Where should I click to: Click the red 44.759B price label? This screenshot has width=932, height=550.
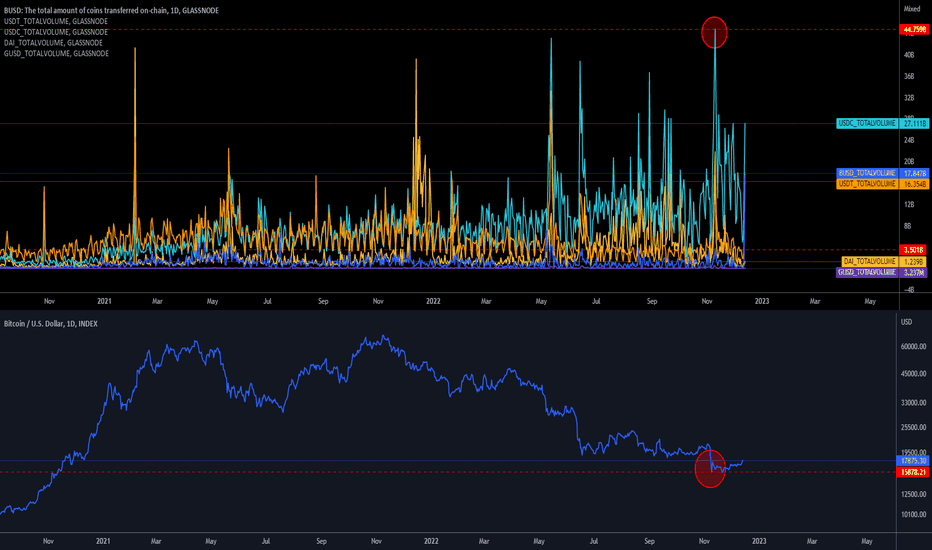(x=914, y=29)
